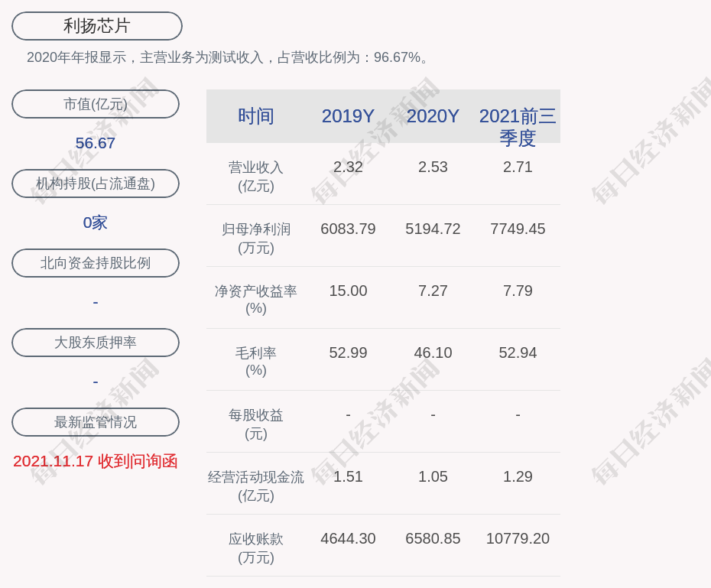711x588 pixels.
Task: Click the 大股东质押率 label pill
Action: (x=96, y=343)
